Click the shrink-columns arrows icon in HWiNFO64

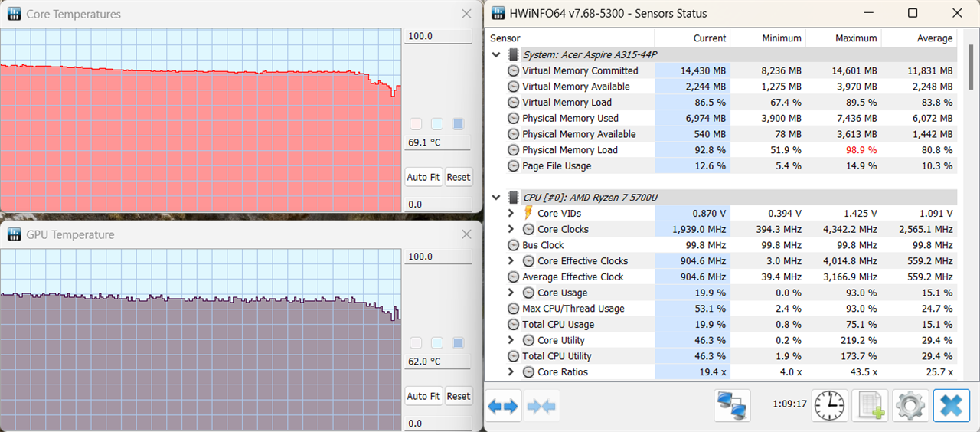pos(541,406)
